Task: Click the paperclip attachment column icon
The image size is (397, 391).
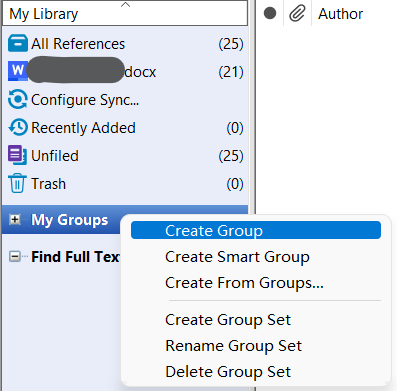Action: 297,14
